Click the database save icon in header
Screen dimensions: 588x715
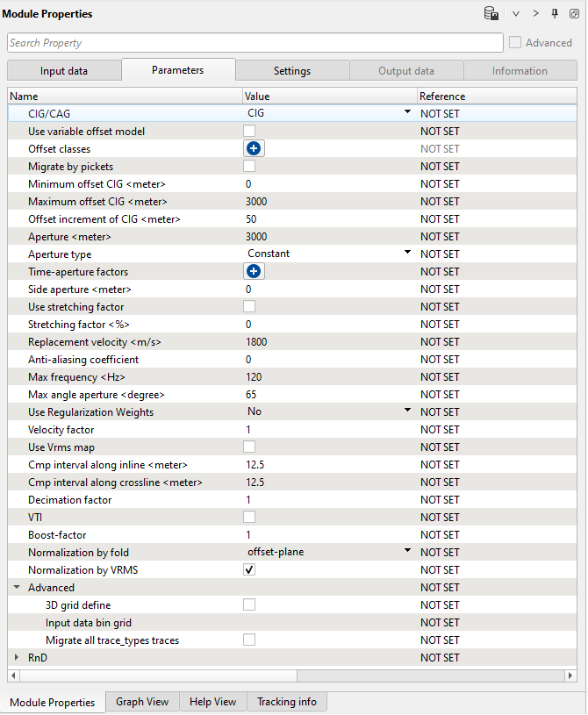click(x=491, y=14)
